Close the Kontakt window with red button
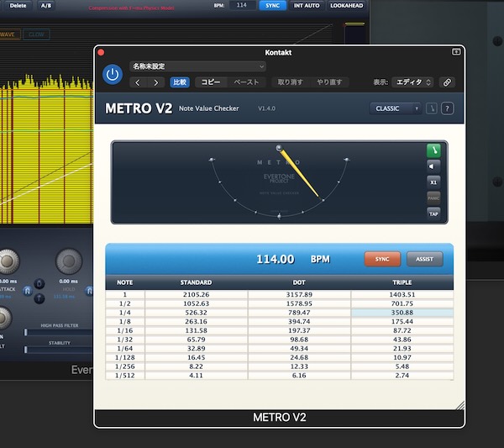The width and height of the screenshot is (504, 448). click(101, 52)
